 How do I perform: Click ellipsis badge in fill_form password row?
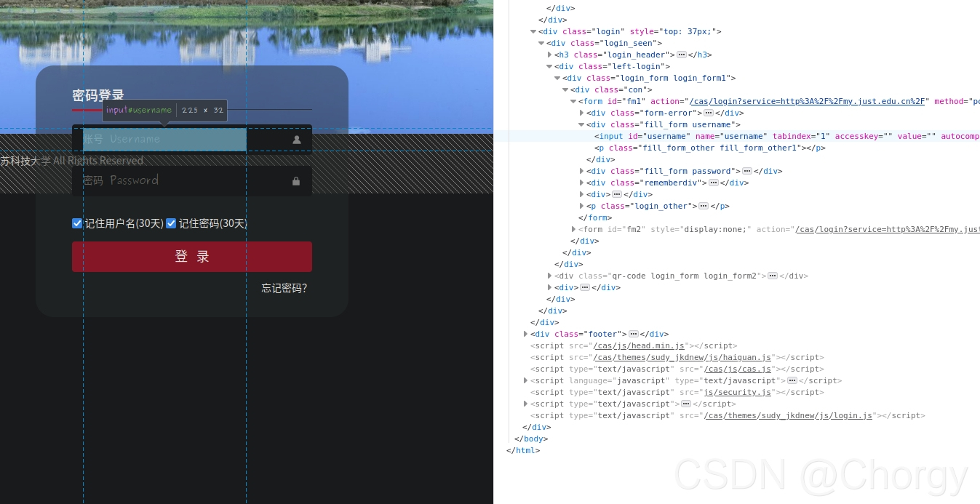[747, 171]
